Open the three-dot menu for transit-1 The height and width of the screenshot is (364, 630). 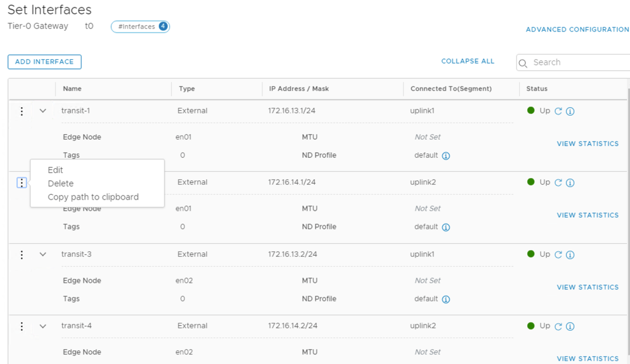point(22,111)
